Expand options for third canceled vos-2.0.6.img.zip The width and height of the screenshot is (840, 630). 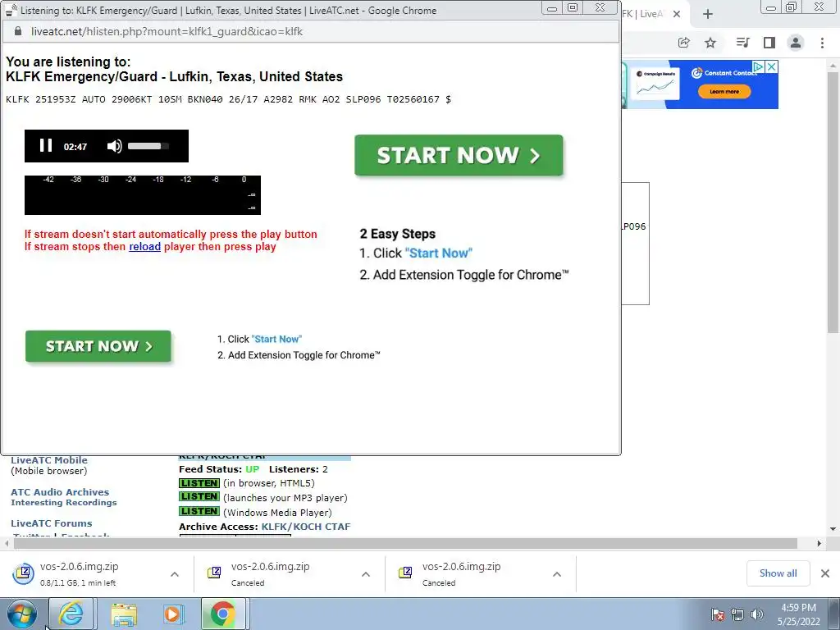coord(557,574)
